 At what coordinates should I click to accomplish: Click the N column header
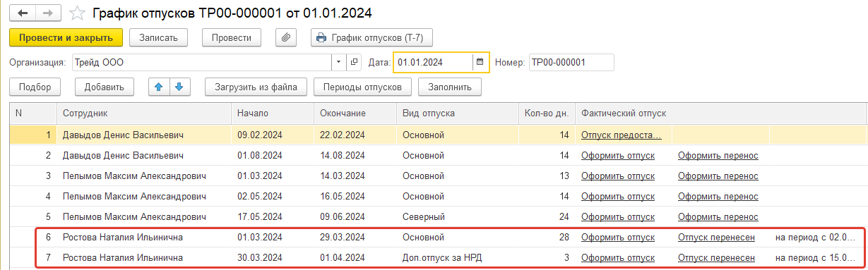33,113
